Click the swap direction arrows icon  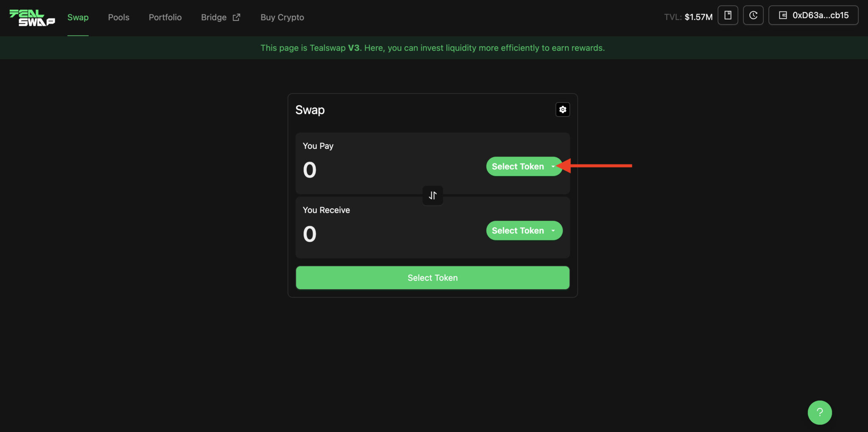(432, 195)
